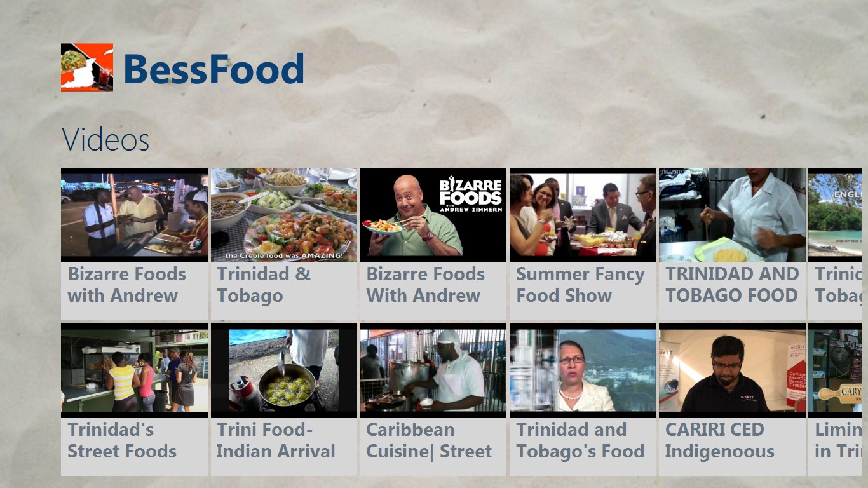
Task: Open the Trini Food-Indian Arrival thumbnail
Action: click(284, 370)
